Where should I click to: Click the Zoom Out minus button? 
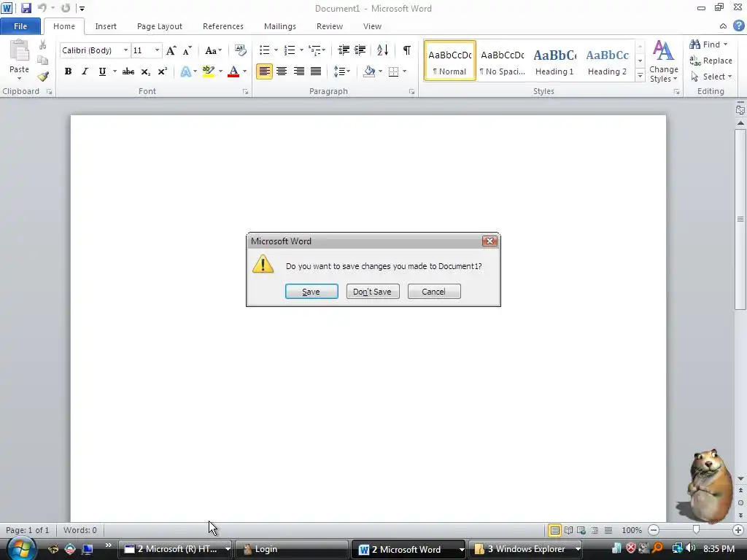654,530
